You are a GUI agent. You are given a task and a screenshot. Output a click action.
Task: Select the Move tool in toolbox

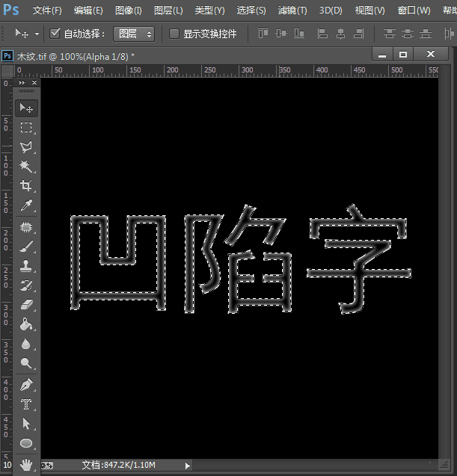[26, 108]
